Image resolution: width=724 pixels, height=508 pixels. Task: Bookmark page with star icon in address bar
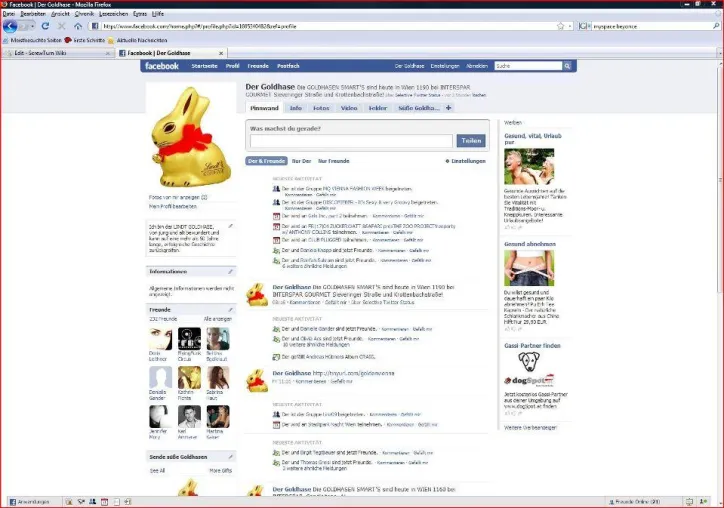561,26
